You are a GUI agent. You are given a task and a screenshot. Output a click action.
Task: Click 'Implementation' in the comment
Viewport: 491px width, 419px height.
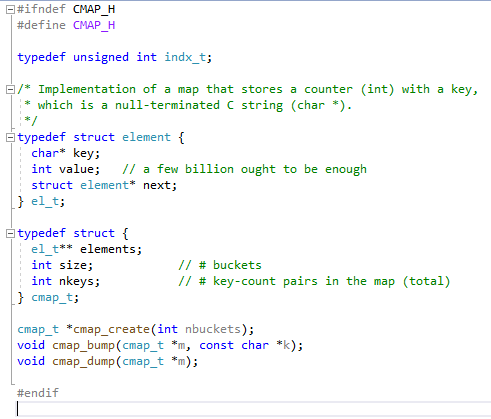tap(87, 89)
